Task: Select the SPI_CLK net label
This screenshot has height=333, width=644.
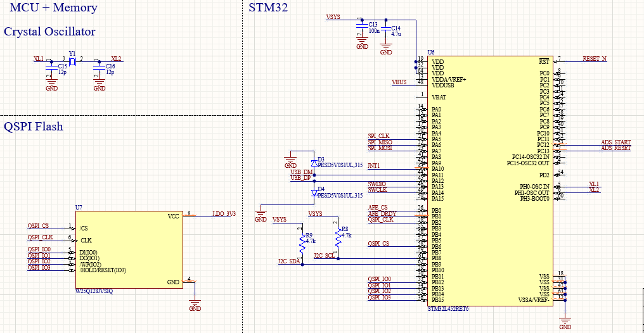Action: click(378, 136)
